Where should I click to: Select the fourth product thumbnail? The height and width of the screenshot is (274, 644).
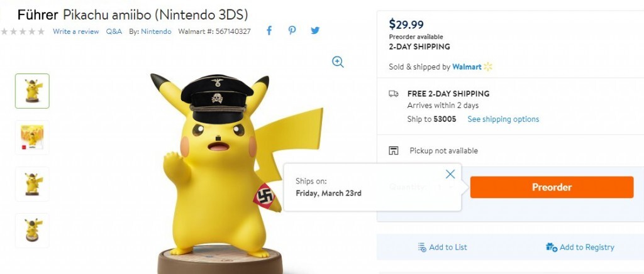coord(32,230)
